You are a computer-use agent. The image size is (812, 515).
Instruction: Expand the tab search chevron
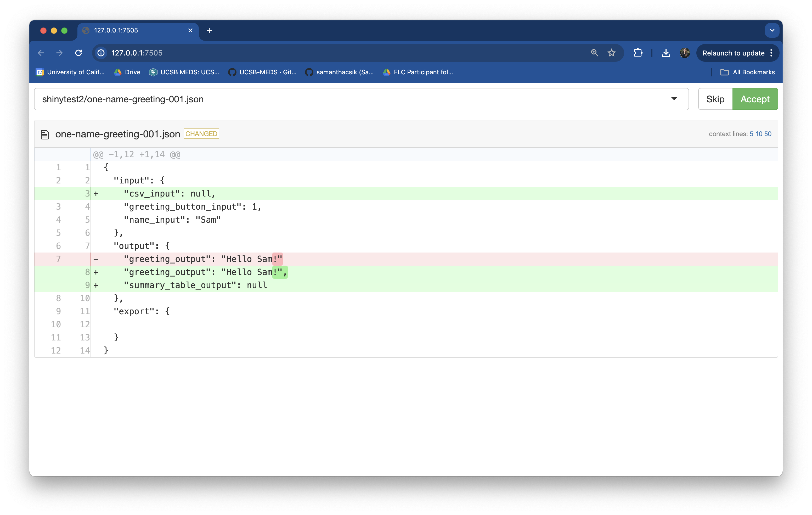tap(772, 30)
